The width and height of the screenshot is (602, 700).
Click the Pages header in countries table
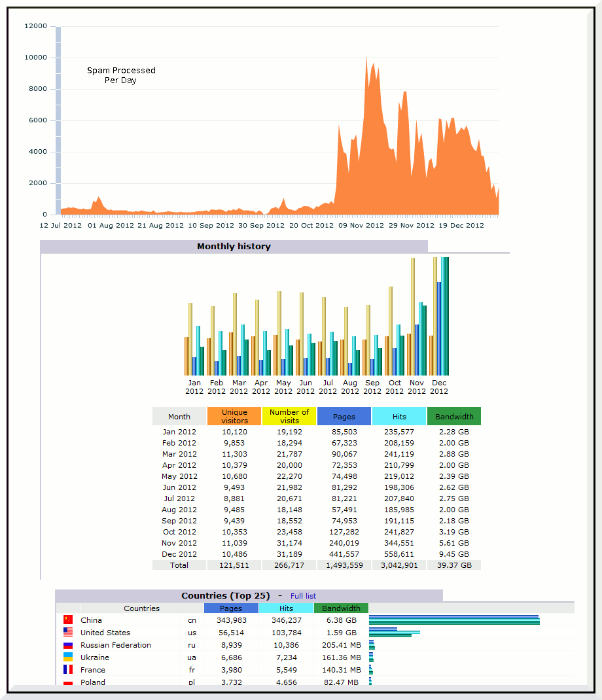click(231, 608)
